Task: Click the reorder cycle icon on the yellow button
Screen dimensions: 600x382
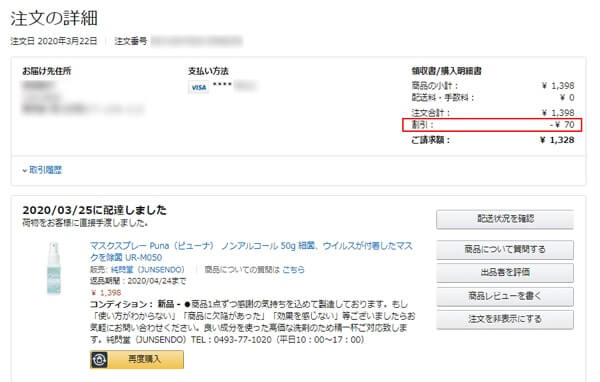Action: pos(99,359)
